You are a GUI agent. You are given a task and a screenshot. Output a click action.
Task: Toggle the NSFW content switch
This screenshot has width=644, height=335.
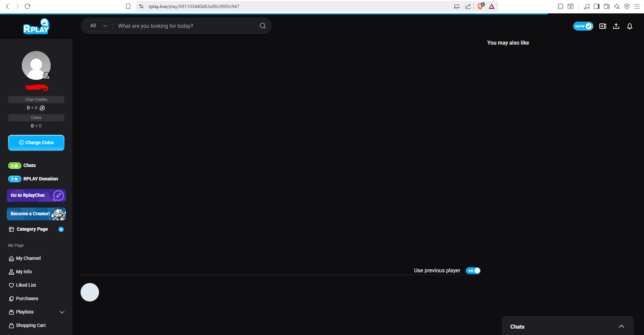coord(583,26)
